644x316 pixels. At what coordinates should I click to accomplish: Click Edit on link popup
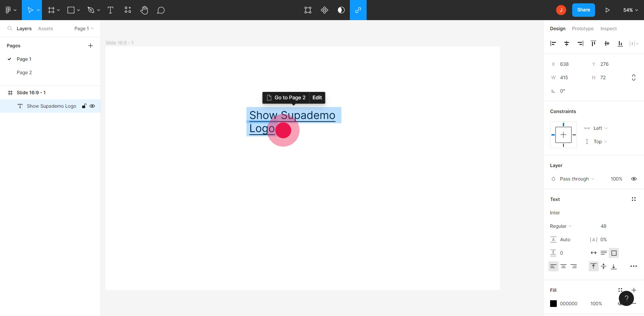(317, 98)
